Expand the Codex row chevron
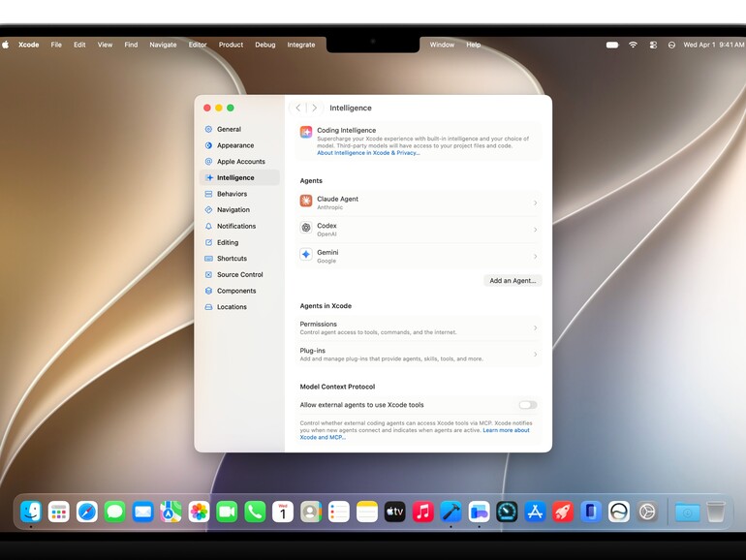The image size is (746, 560). (x=535, y=230)
